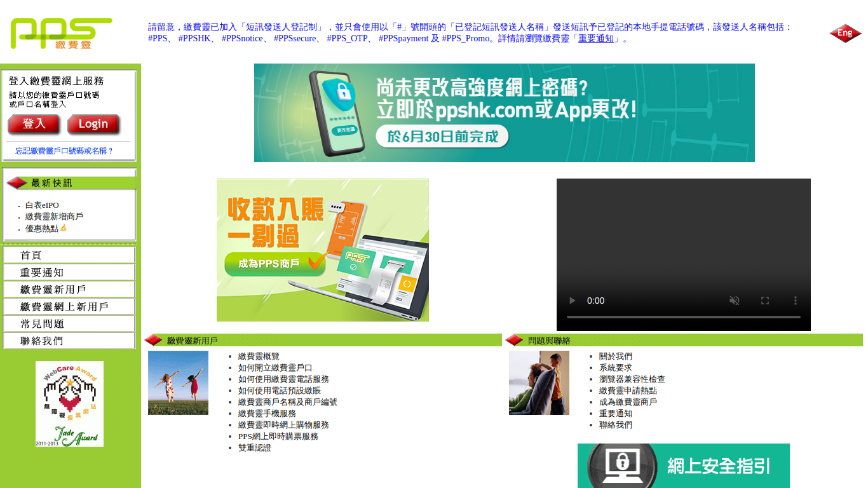Select 繳費靈網上新用戶 in the side menu
Viewport: 868px width, 488px height.
(69, 306)
